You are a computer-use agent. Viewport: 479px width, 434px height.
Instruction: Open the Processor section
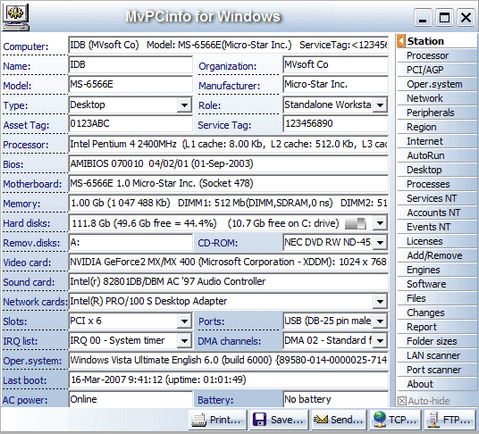pyautogui.click(x=437, y=55)
